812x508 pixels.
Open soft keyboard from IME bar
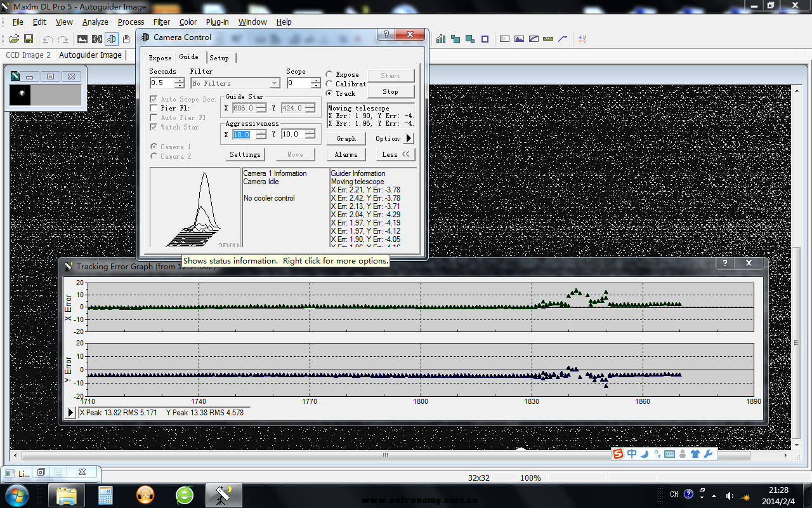pyautogui.click(x=669, y=454)
